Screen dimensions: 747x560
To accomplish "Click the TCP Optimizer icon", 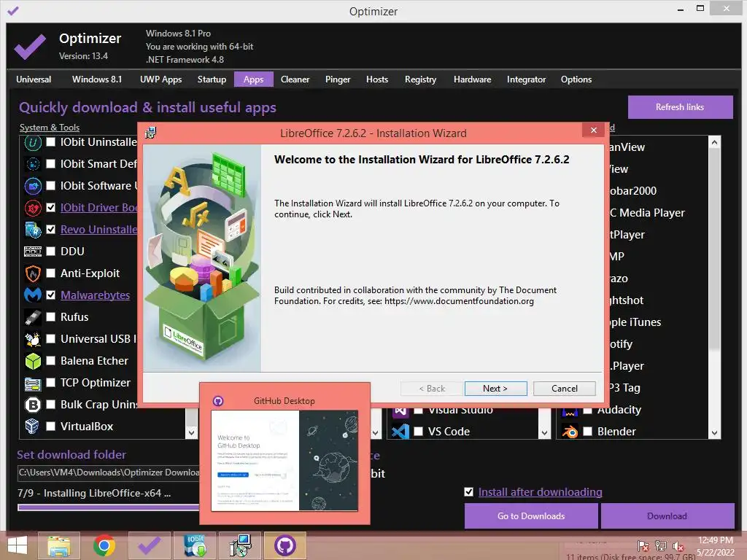I will [33, 383].
